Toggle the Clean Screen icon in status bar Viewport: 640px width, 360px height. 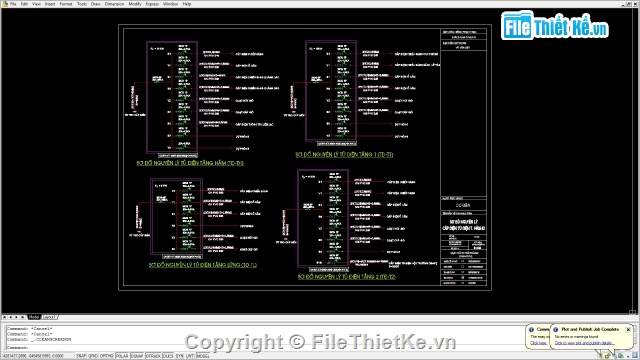(635, 356)
